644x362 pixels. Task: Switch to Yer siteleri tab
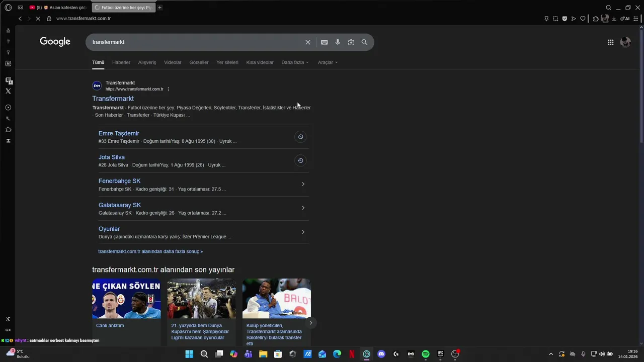(227, 62)
